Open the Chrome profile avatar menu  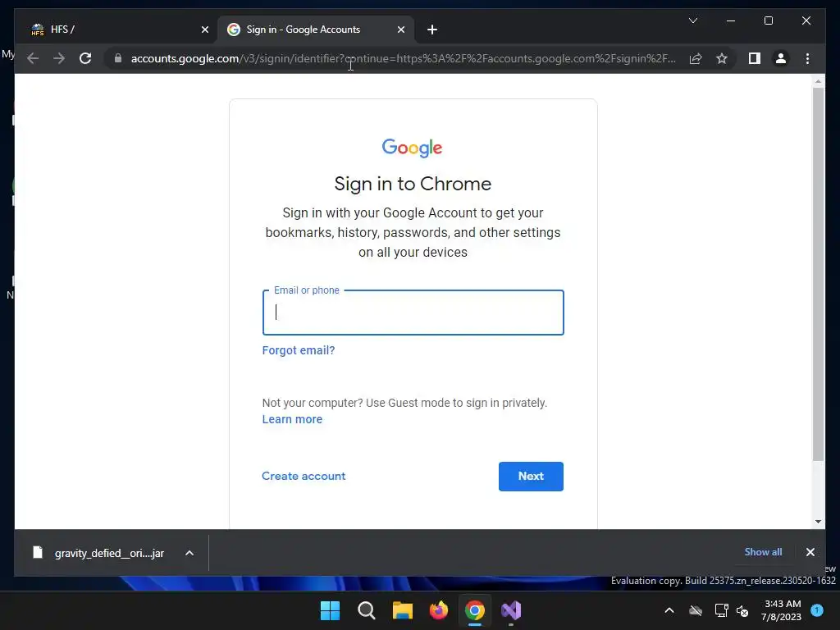[x=781, y=58]
